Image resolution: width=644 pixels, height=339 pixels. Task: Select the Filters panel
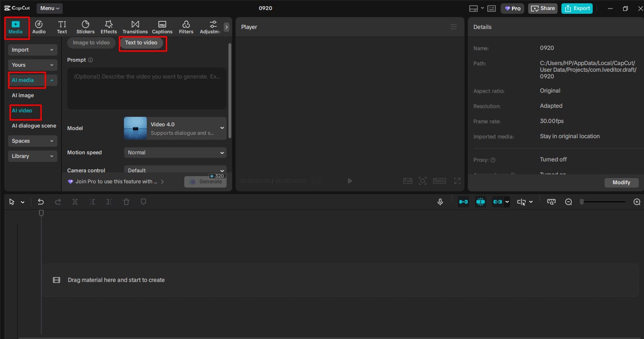[186, 28]
